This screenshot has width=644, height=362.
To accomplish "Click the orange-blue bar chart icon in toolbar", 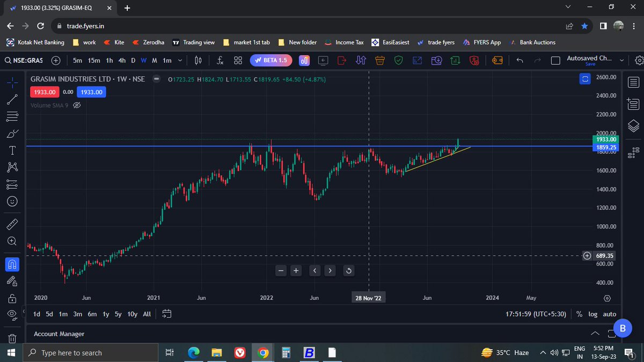I will (304, 61).
